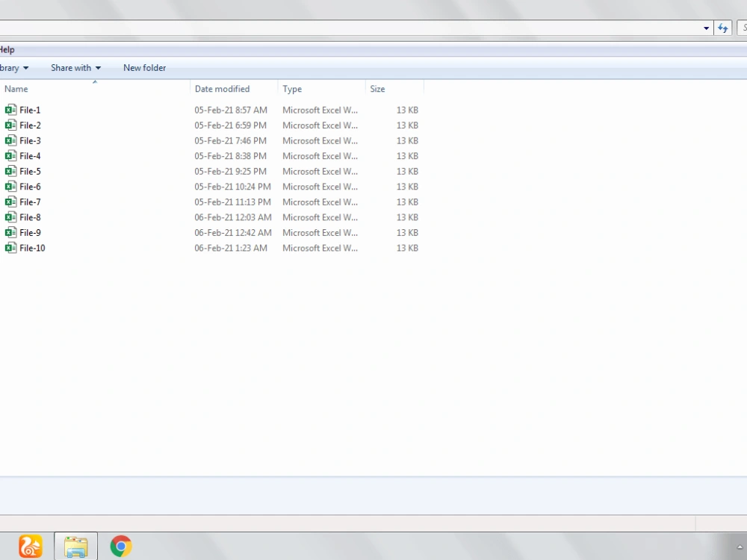This screenshot has width=747, height=560.
Task: Select the File-8 Excel icon
Action: point(10,217)
